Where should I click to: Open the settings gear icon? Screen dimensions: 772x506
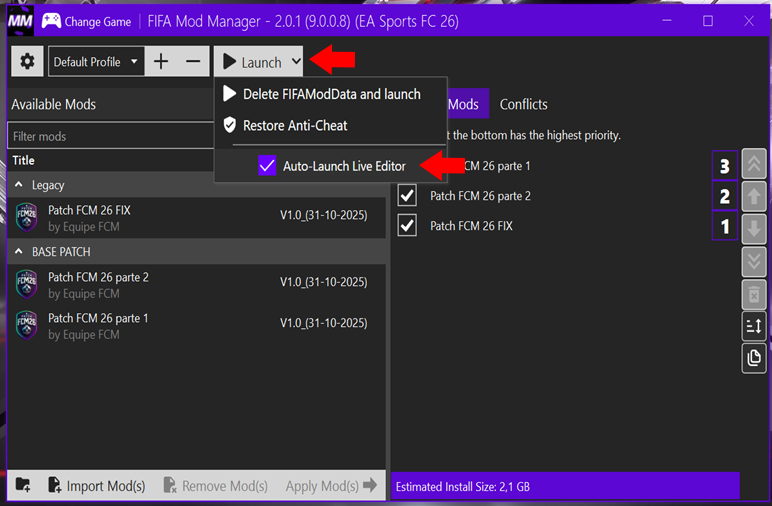click(27, 62)
